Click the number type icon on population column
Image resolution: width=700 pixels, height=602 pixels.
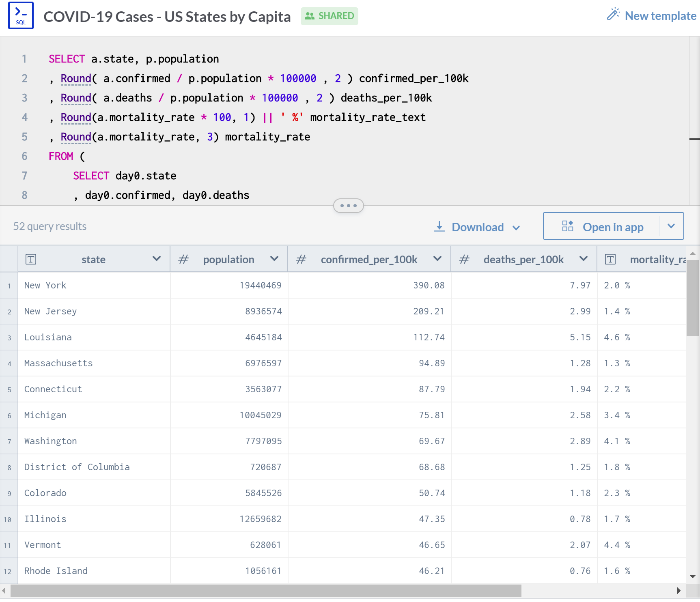tap(183, 259)
